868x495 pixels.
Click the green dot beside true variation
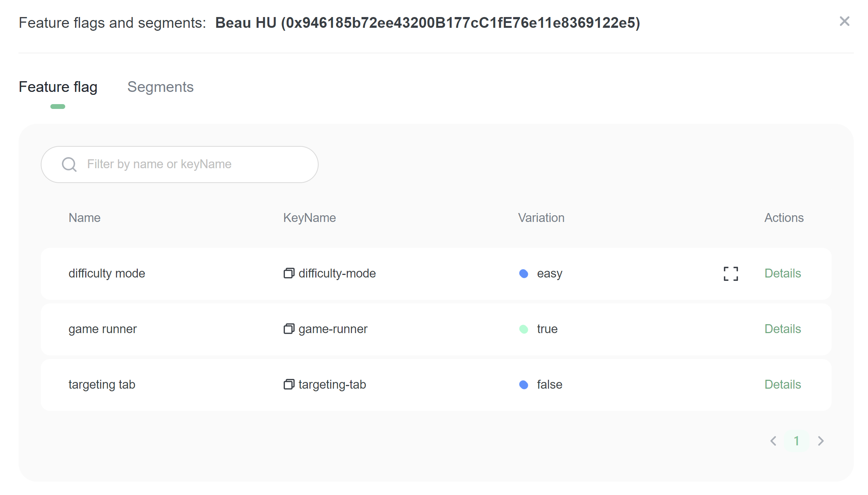523,329
